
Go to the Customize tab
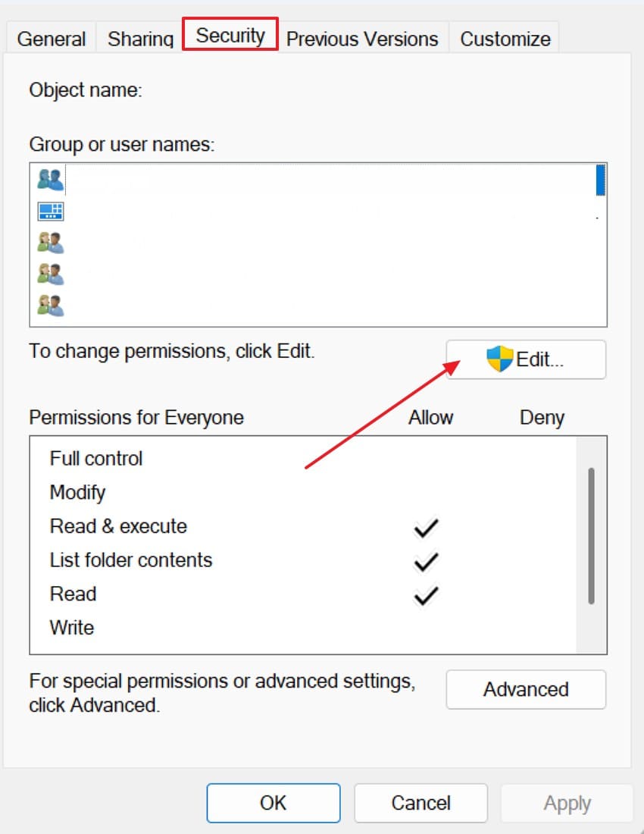coord(505,39)
